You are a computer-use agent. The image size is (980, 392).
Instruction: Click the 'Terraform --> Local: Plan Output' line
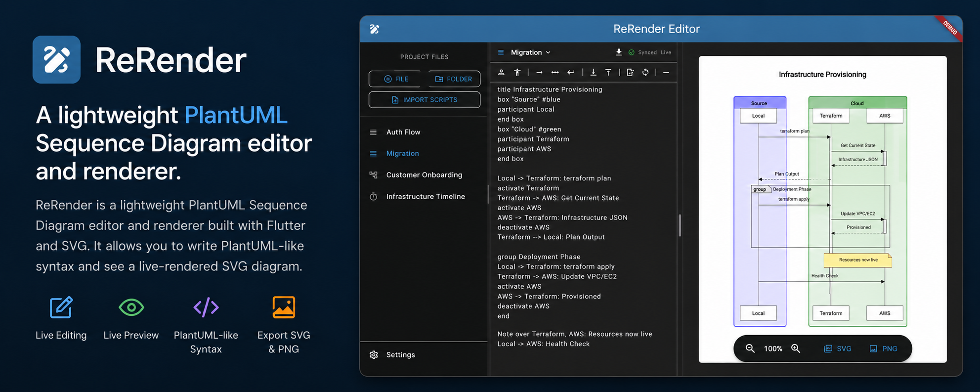[x=551, y=237]
